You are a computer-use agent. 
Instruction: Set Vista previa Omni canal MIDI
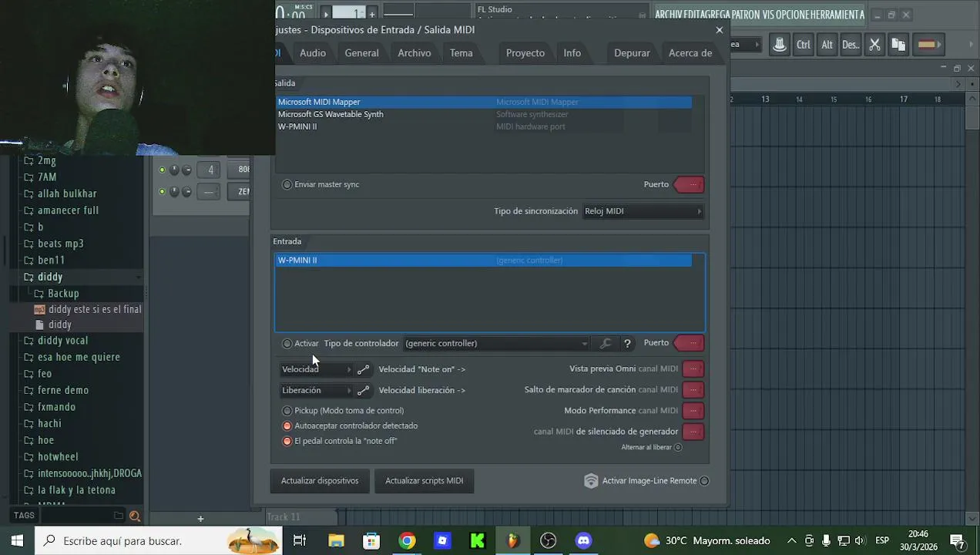(x=693, y=369)
